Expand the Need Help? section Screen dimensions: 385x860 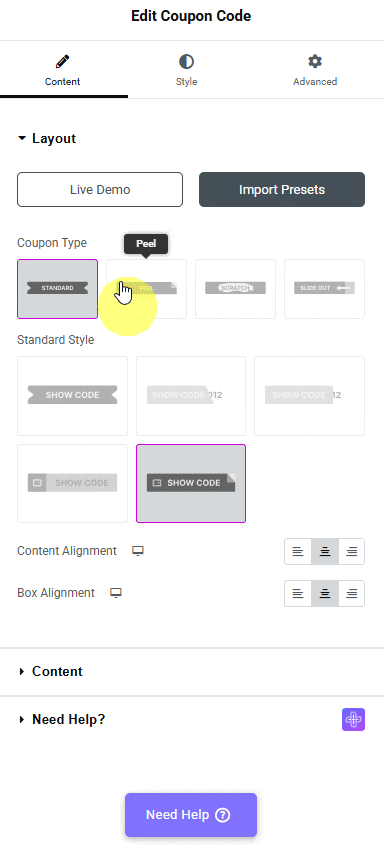point(61,719)
